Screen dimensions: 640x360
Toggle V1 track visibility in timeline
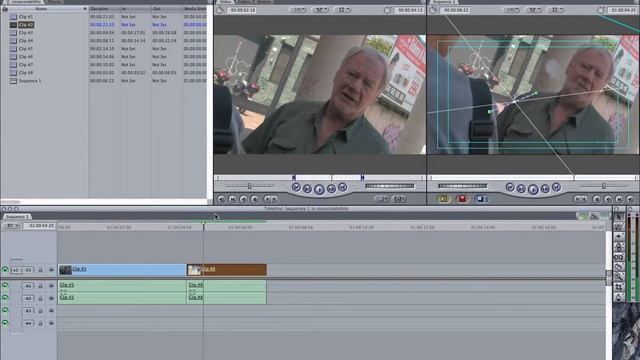click(5, 270)
